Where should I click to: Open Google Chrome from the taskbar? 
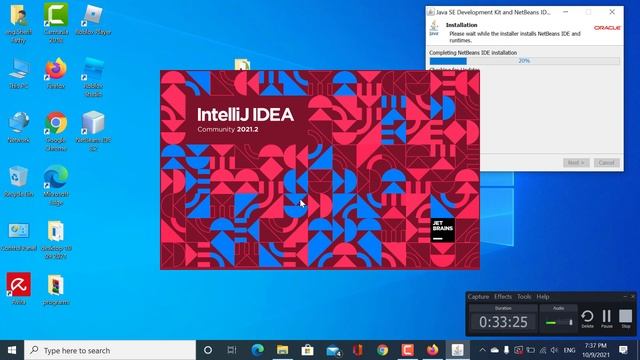pos(382,350)
